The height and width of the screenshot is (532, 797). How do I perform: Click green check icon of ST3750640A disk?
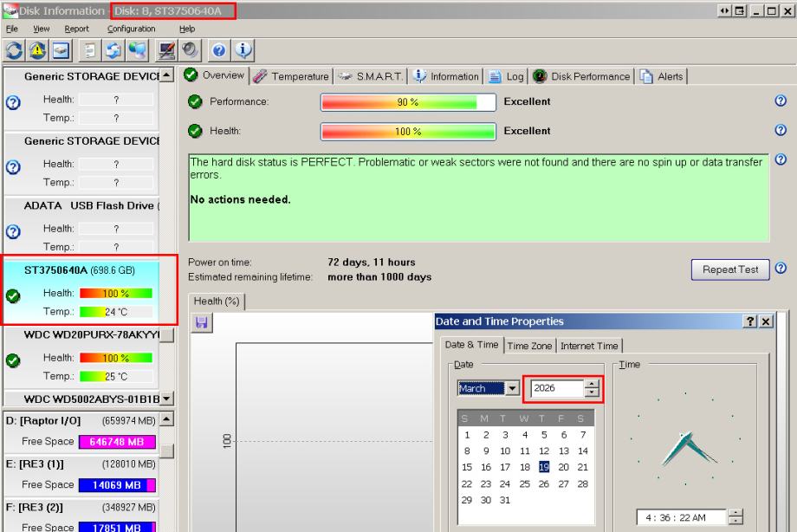(x=13, y=296)
